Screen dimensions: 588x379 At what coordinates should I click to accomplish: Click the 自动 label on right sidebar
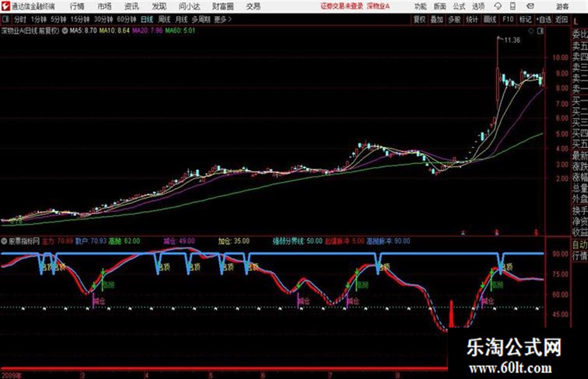pos(580,245)
